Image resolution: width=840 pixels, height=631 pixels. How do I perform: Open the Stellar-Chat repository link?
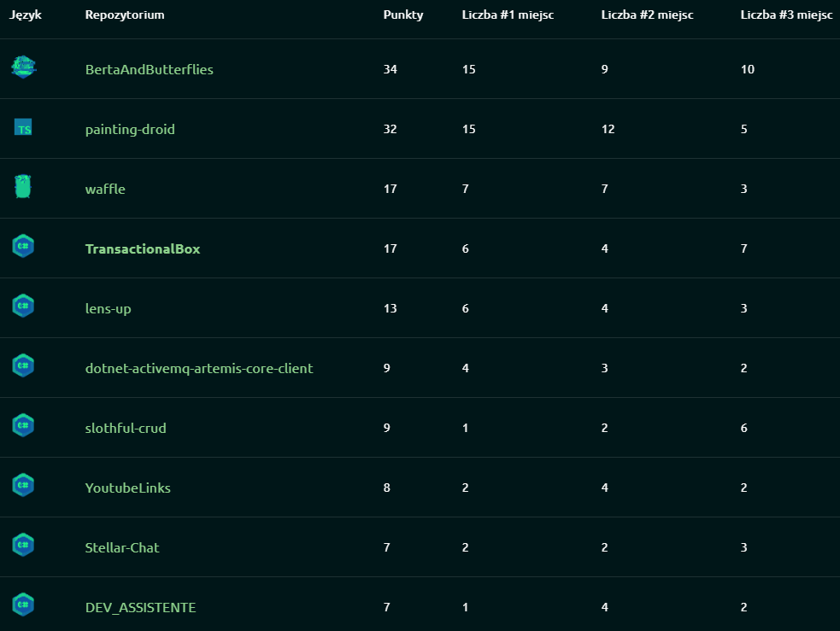click(122, 547)
